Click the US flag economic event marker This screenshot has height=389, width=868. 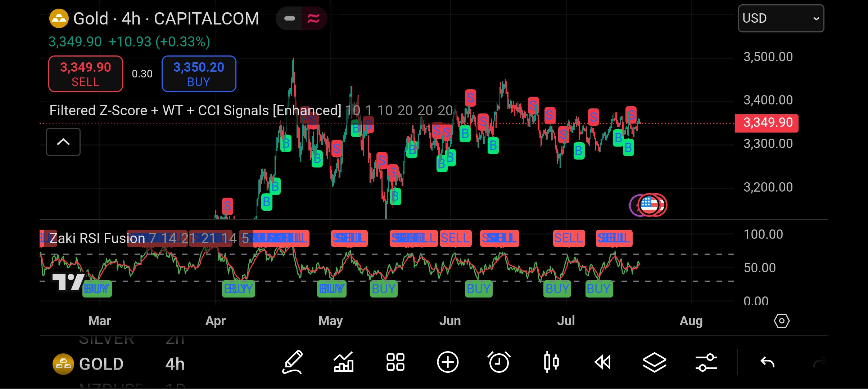point(649,205)
